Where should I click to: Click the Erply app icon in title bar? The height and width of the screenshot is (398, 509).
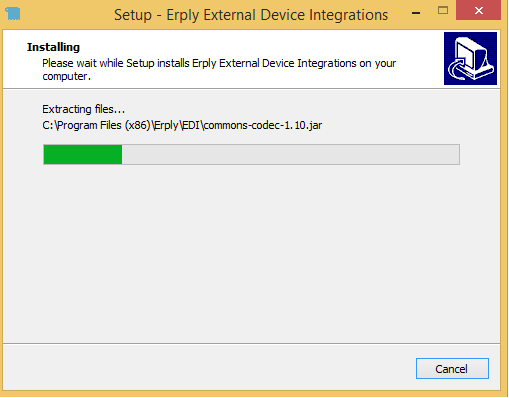click(13, 14)
